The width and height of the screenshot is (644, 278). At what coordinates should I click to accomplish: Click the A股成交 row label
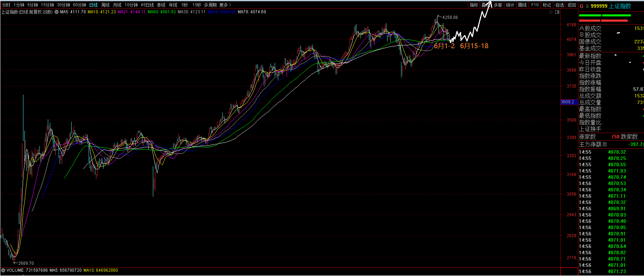point(590,28)
